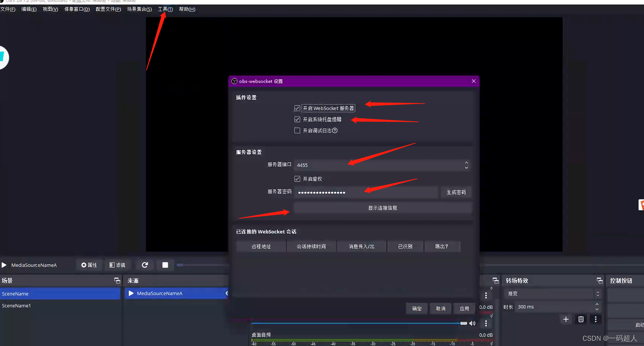Restart media with the reload icon
The height and width of the screenshot is (346, 644).
click(x=145, y=265)
